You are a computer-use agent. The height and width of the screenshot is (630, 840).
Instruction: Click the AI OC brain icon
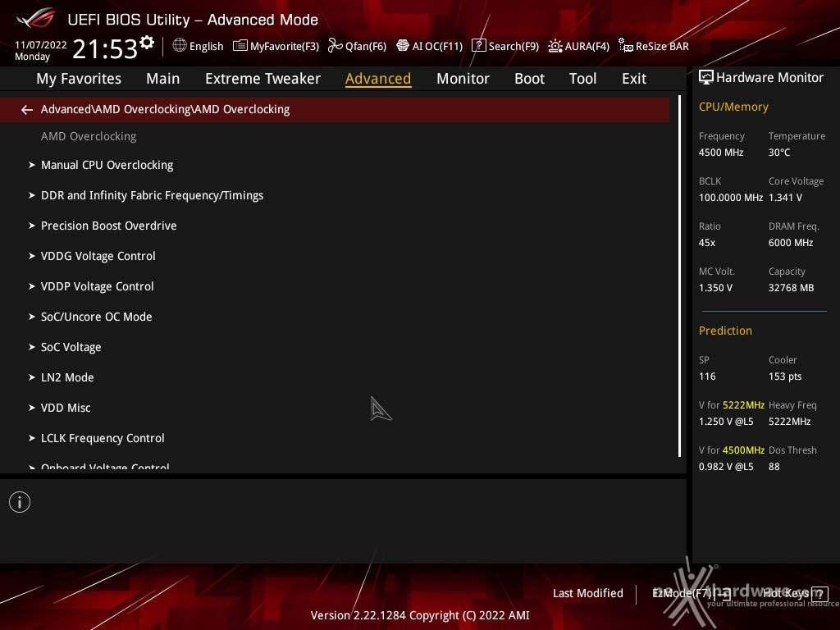pyautogui.click(x=402, y=46)
